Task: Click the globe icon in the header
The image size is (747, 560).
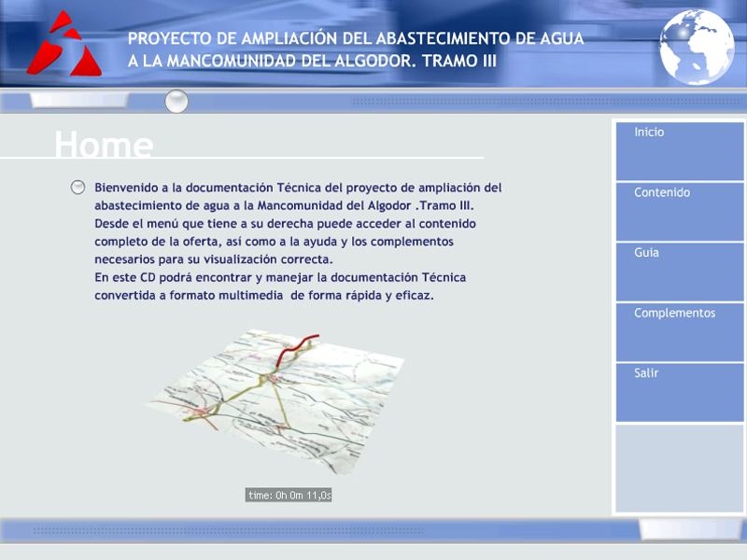Action: click(697, 47)
